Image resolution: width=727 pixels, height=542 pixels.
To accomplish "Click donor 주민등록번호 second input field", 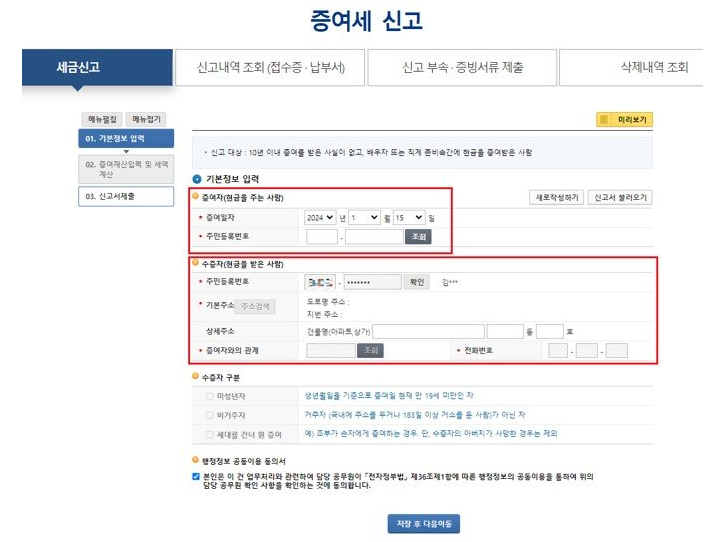I will [x=374, y=237].
